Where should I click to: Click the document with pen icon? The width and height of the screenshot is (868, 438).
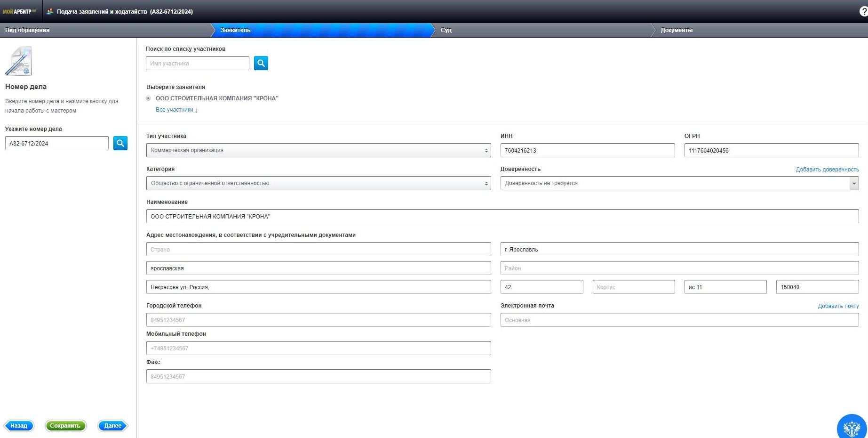[x=18, y=61]
